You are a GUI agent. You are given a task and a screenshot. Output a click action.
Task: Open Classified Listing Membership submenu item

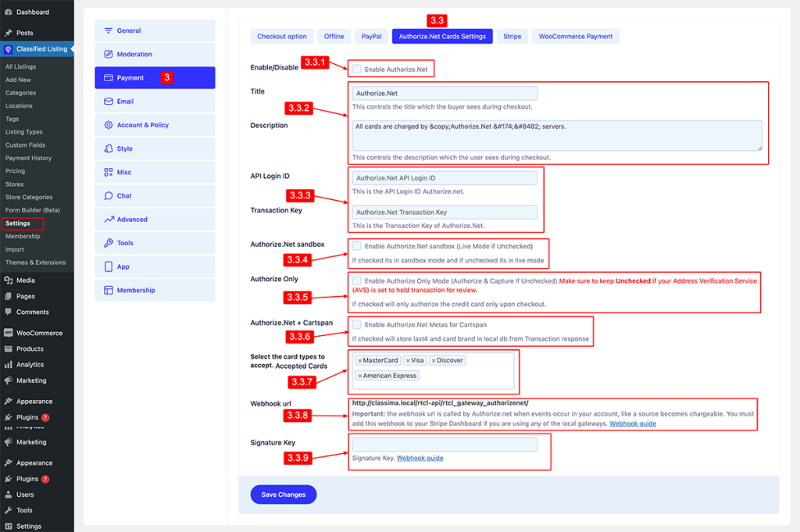pos(23,236)
